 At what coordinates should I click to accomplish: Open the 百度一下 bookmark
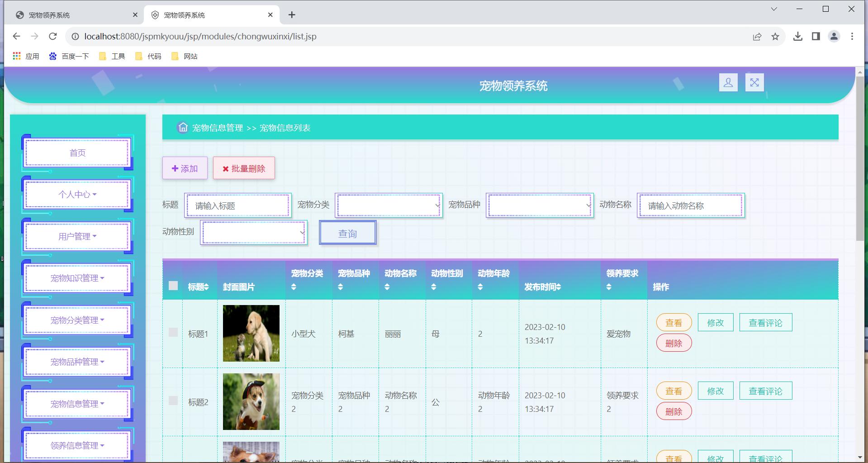coord(69,56)
